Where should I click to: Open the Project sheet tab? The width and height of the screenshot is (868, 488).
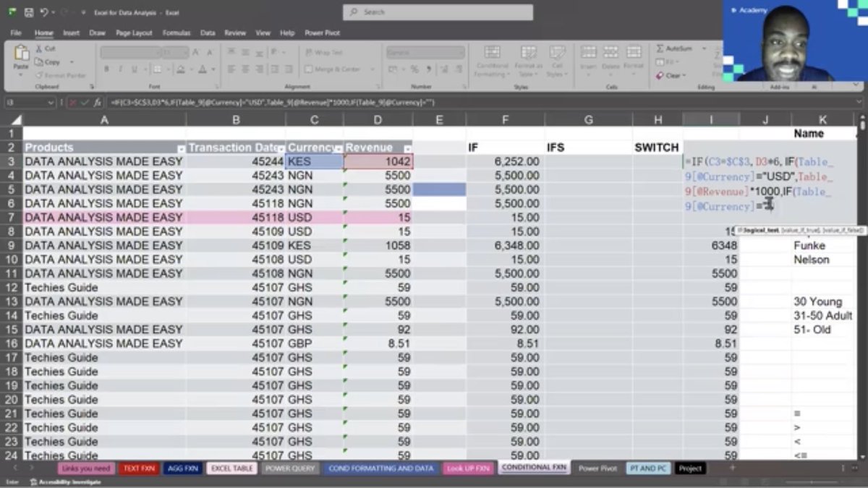690,468
